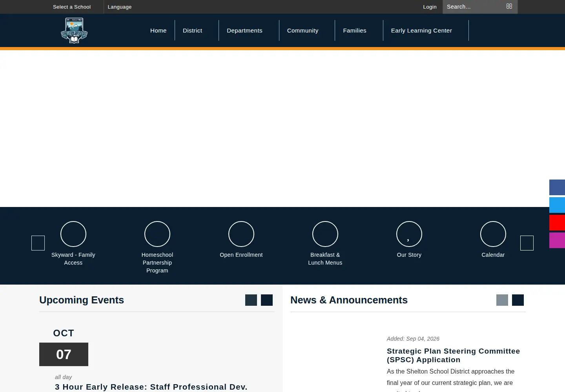Click the Homeschool Partnership Program label
The width and height of the screenshot is (565, 392).
(x=157, y=263)
